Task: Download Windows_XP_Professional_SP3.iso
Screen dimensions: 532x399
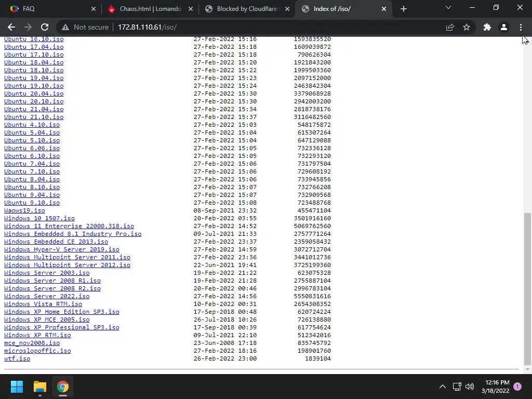Action: pyautogui.click(x=62, y=328)
